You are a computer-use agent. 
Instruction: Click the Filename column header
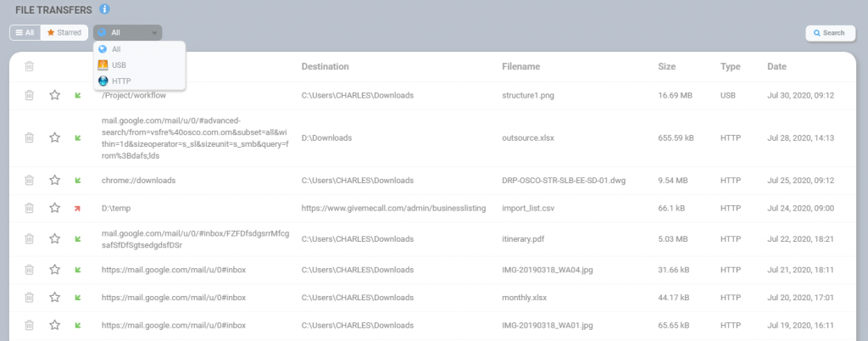(x=521, y=66)
